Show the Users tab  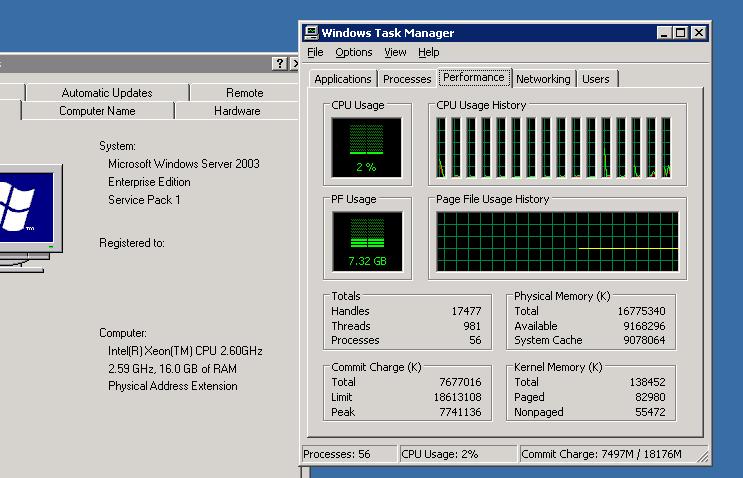coord(596,79)
